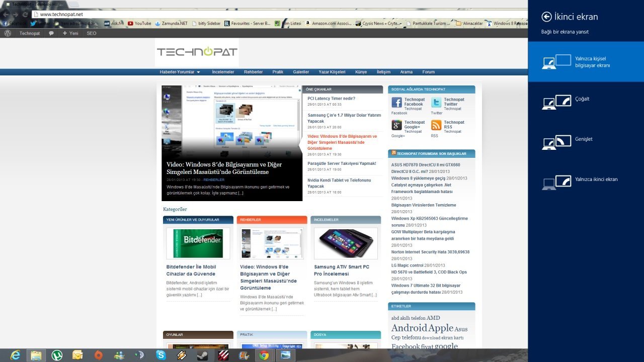
Task: Click the AMD tag in Etiketler
Action: coord(433,318)
